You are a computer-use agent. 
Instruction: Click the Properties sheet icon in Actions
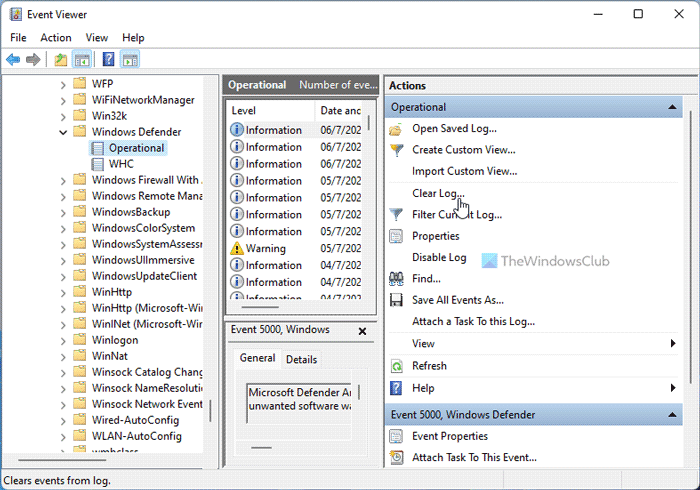[396, 236]
